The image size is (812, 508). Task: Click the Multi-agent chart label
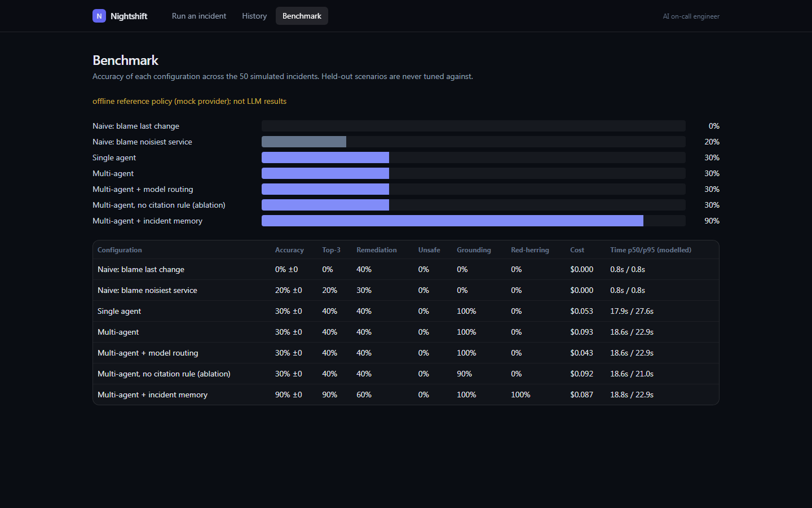(x=113, y=173)
